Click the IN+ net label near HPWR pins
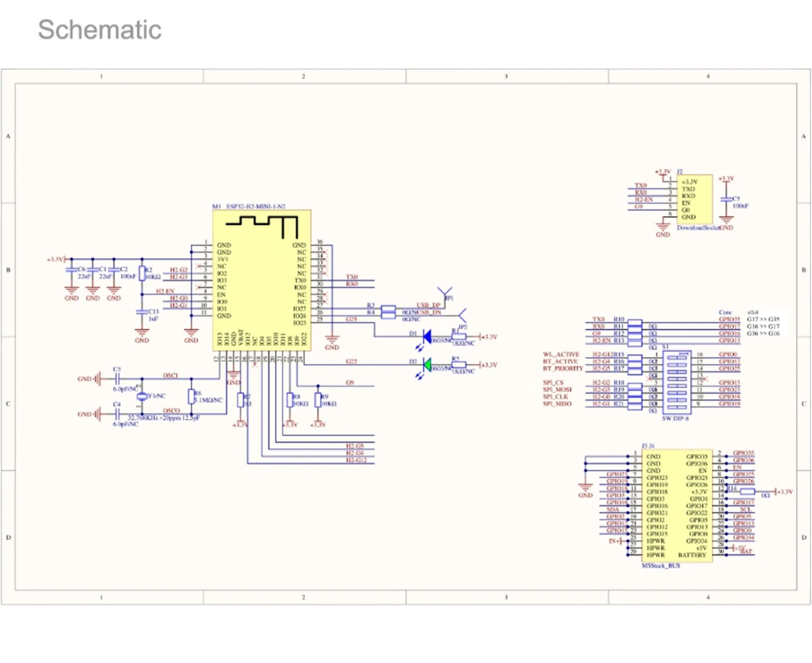 tap(614, 541)
